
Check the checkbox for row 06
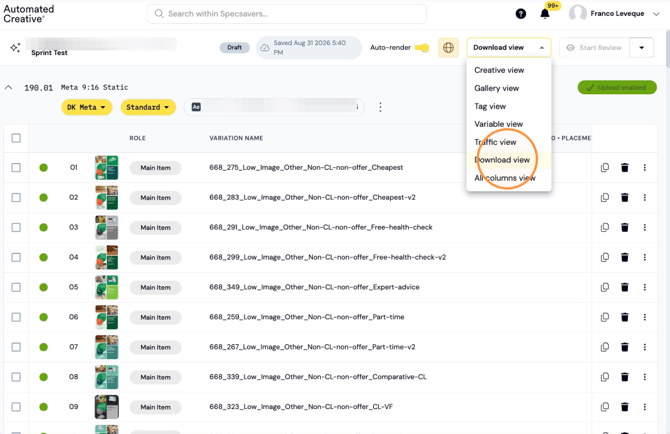pos(16,317)
